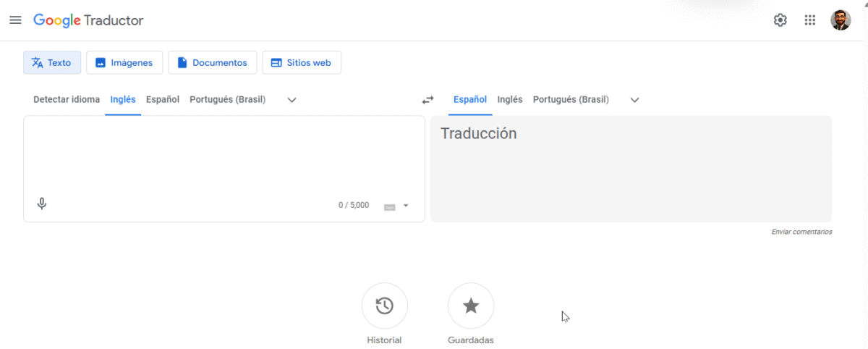
Task: Expand the source language list chevron
Action: point(292,100)
